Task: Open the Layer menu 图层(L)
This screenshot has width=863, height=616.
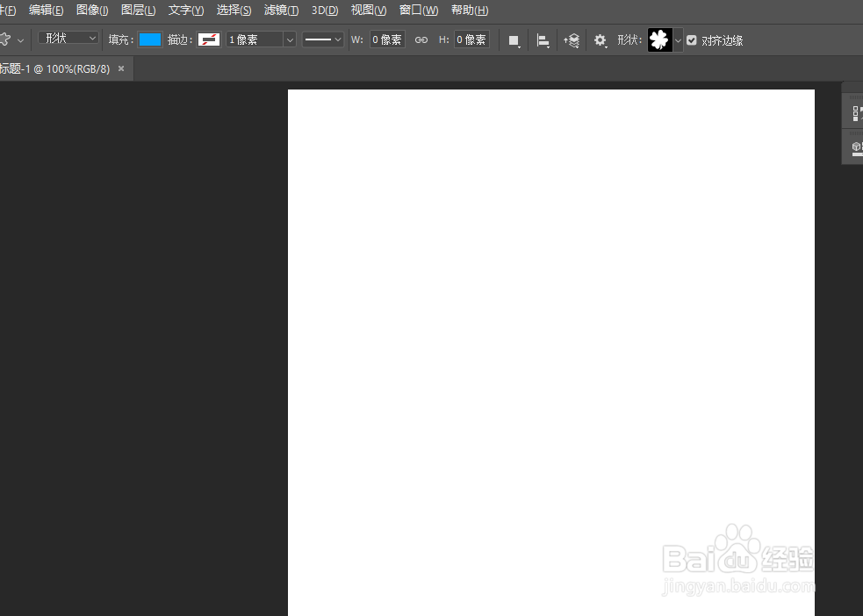Action: click(138, 11)
